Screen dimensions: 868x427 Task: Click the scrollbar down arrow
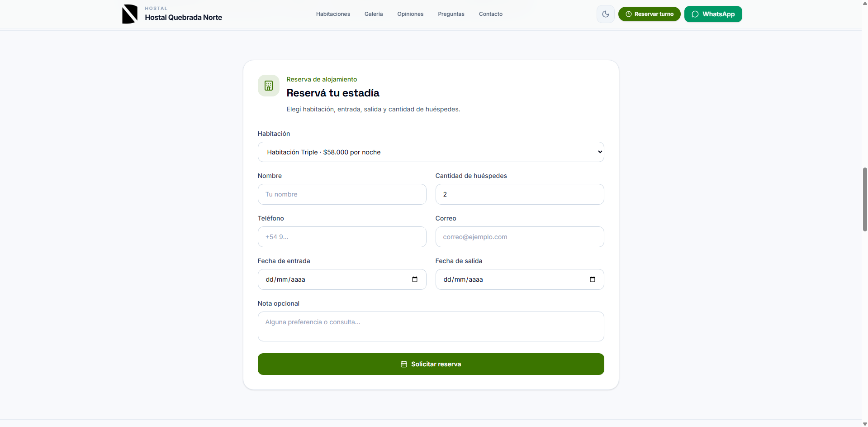click(x=865, y=424)
